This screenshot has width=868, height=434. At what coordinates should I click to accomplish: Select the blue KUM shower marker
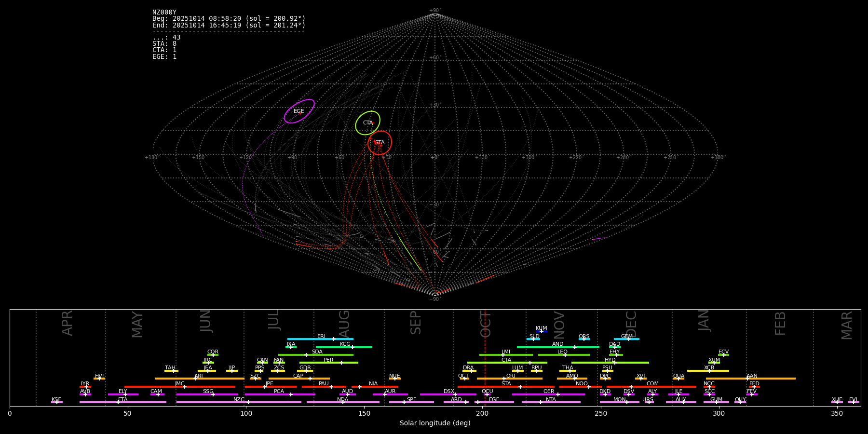542,331
